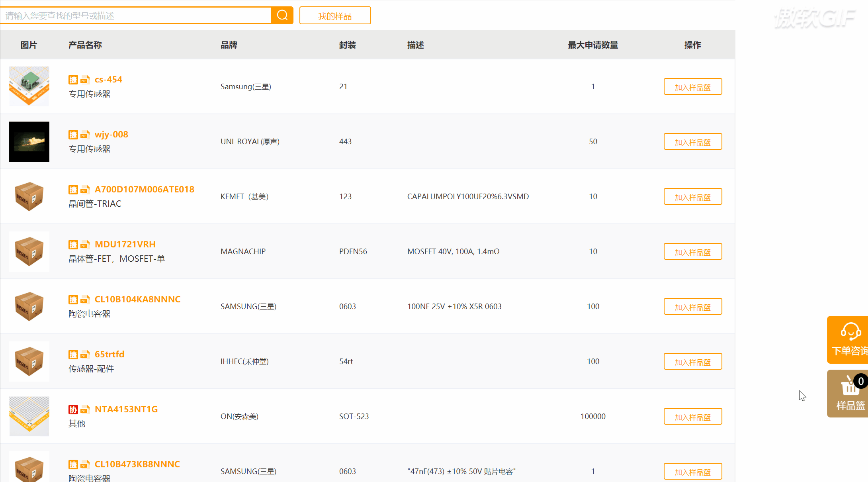Click the 捷 badge next to wjy-008
The width and height of the screenshot is (868, 482).
pyautogui.click(x=73, y=135)
